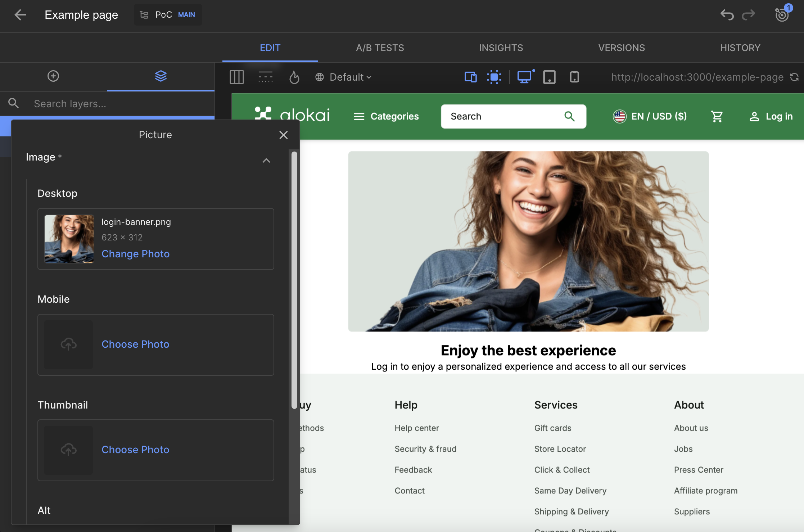This screenshot has width=804, height=532.
Task: Open the Store Locator link
Action: tap(560, 449)
